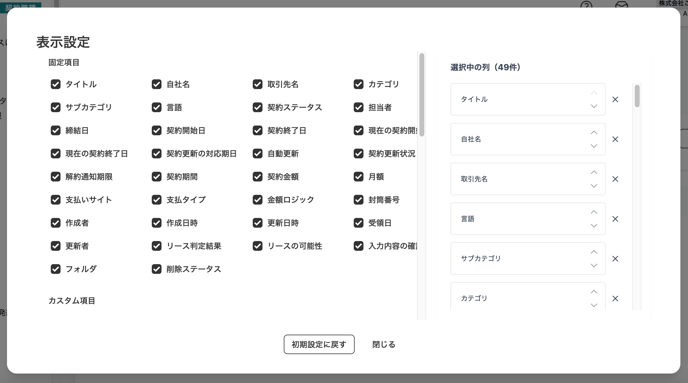The width and height of the screenshot is (688, 383).
Task: Move 言語 column up
Action: click(594, 212)
